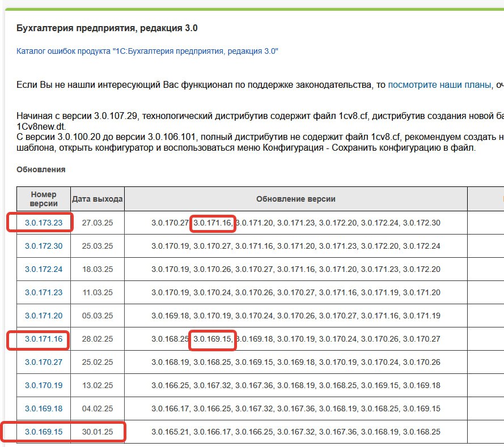Open version 3.0.169.18 link
This screenshot has height=447, width=504.
(44, 408)
